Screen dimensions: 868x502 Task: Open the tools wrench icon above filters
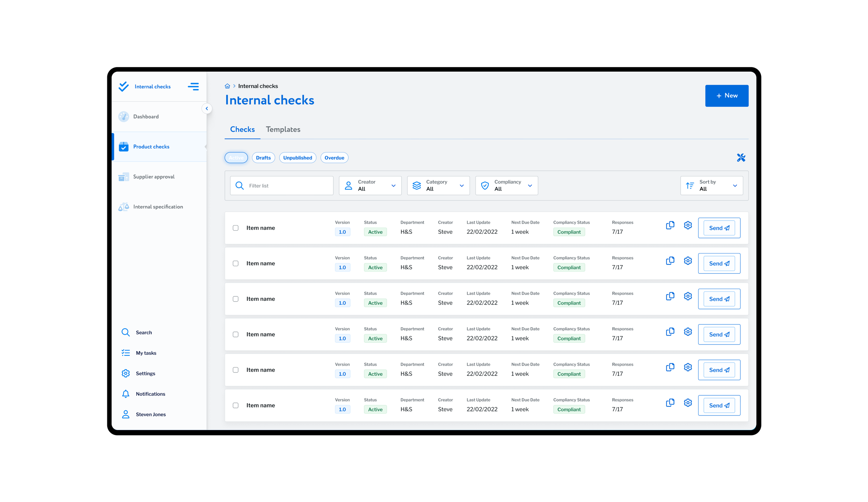(741, 158)
